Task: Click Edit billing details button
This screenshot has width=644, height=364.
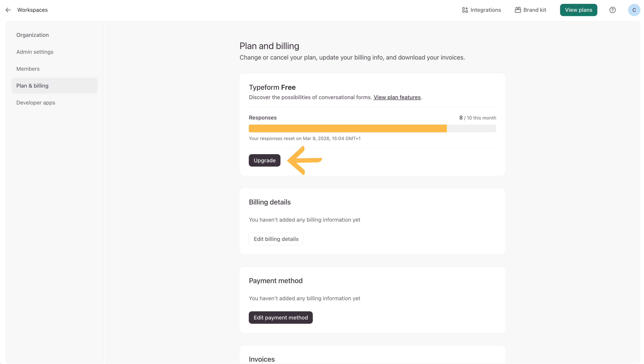Action: coord(276,239)
